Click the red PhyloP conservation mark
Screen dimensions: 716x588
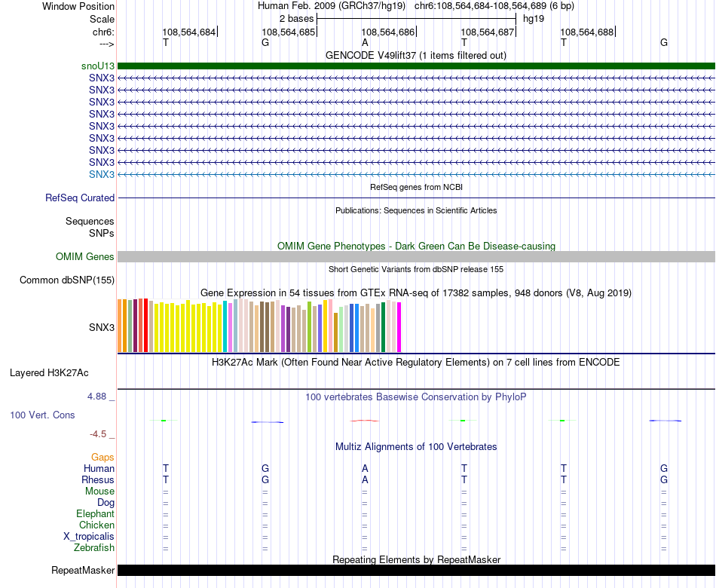tap(364, 421)
